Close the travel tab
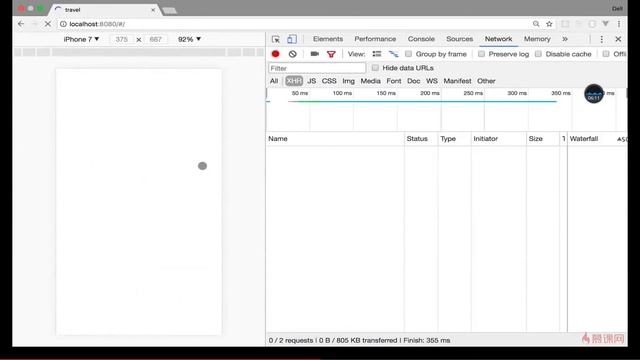Viewport: 640px width, 360px height. click(153, 9)
